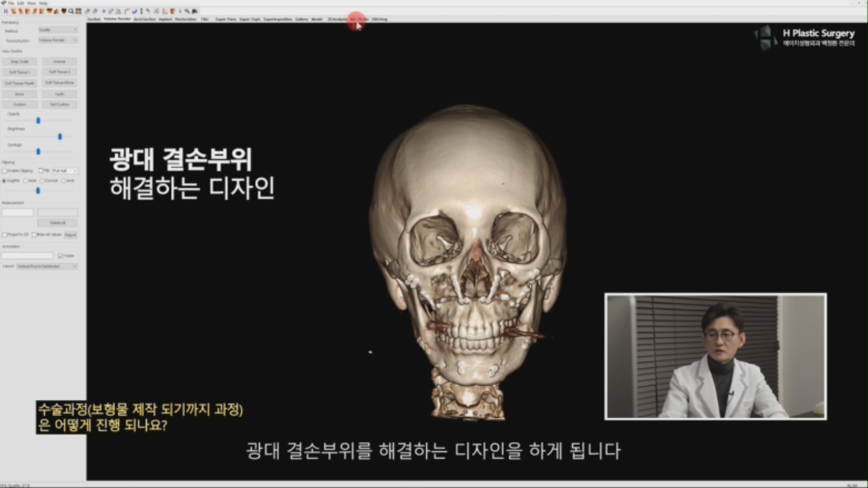The image size is (868, 488).
Task: Switch to the Superimposition tab
Action: (278, 19)
